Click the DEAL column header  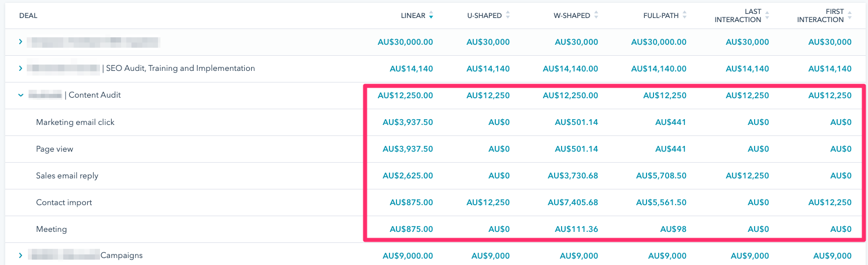click(28, 16)
